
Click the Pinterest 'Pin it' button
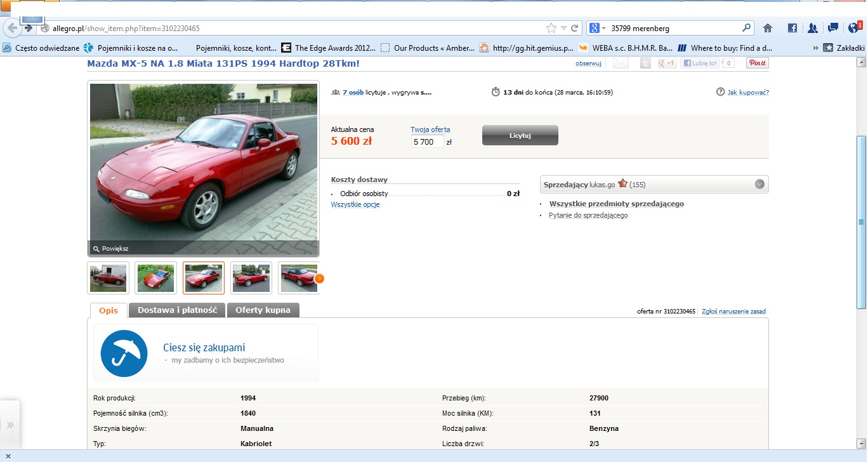pos(757,63)
